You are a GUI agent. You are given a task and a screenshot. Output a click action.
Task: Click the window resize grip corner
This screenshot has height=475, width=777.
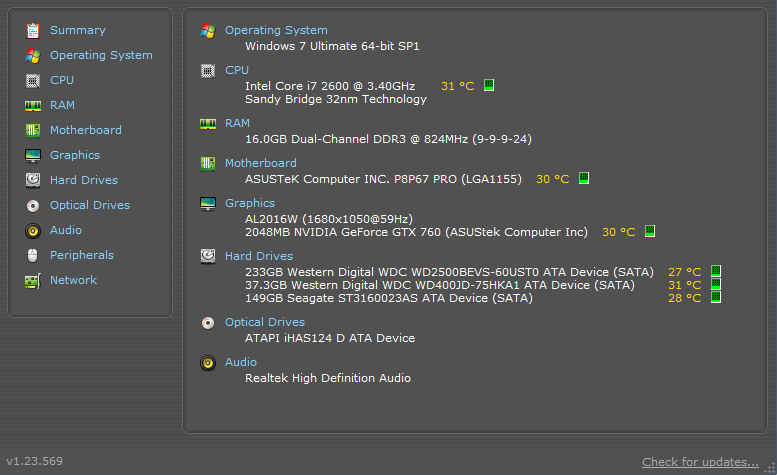[x=770, y=468]
